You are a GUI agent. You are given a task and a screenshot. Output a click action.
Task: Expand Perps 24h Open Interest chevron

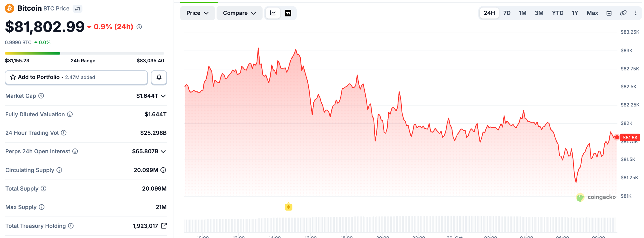163,152
